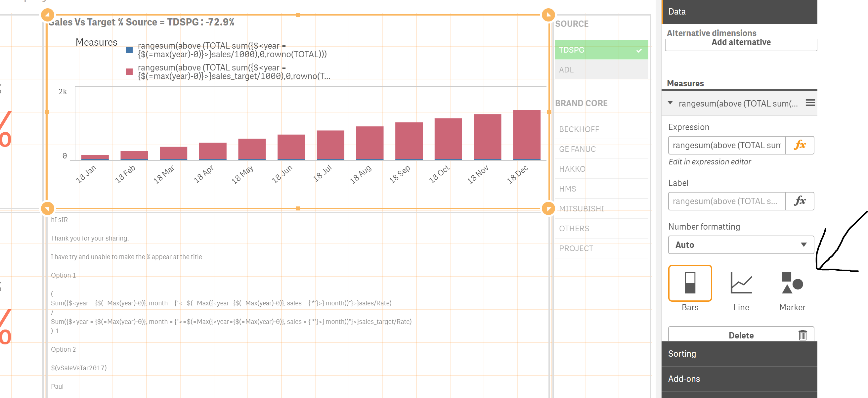Click the 'Alternative dimensions' heading
Viewport: 868px width, 398px height.
712,33
